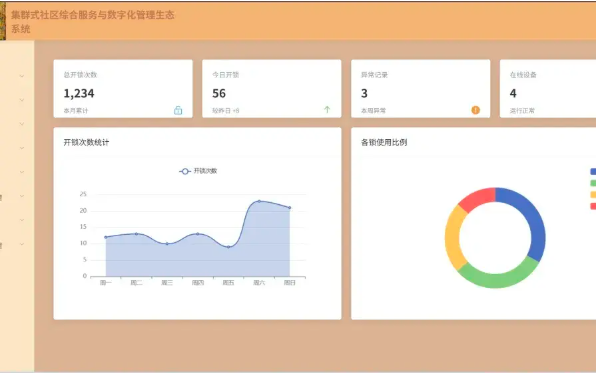The image size is (596, 373).
Task: Toggle the 开锁次数 legend marker in line chart
Action: point(185,171)
